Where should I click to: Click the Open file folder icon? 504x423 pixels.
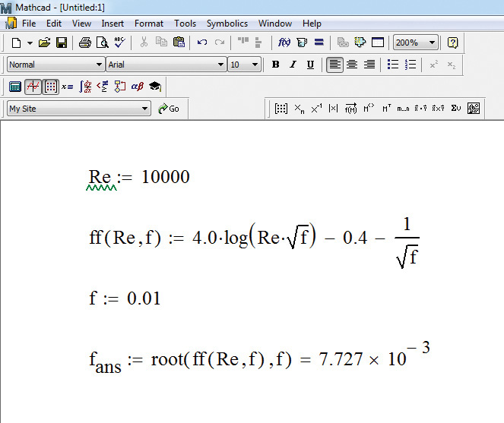tap(45, 43)
